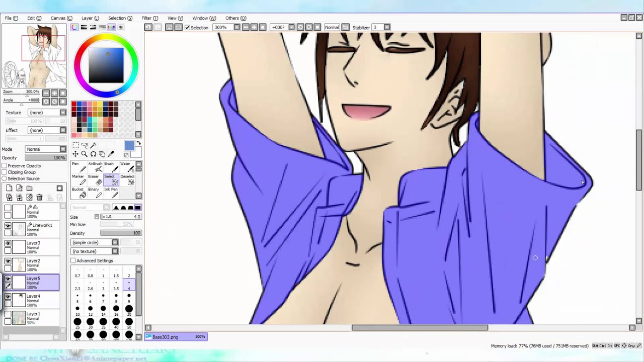The width and height of the screenshot is (644, 362).
Task: Select the hand pan tool
Action: pos(102,154)
